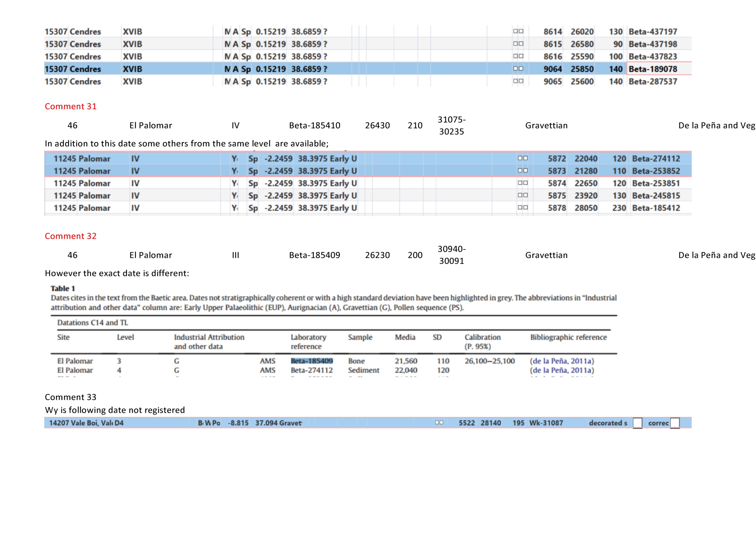Click the small squares in Beta-253851 row

point(523,183)
